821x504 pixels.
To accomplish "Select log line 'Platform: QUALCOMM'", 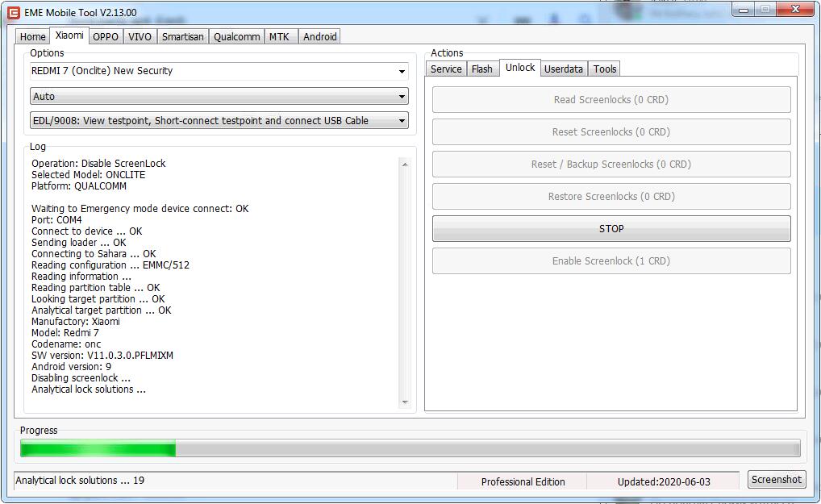I will click(x=79, y=186).
